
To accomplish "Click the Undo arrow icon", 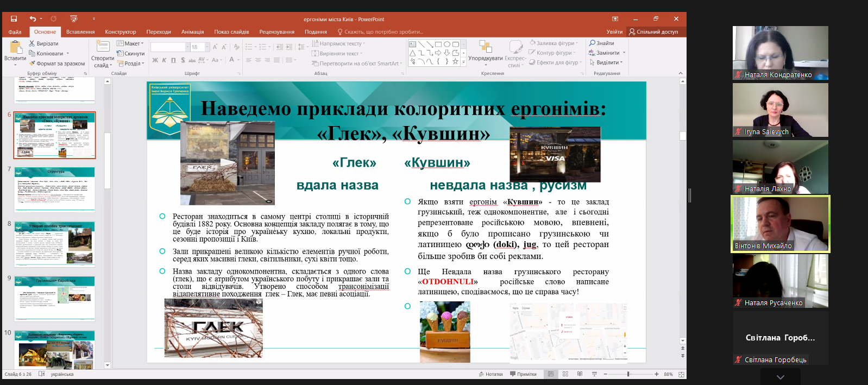I will [33, 19].
